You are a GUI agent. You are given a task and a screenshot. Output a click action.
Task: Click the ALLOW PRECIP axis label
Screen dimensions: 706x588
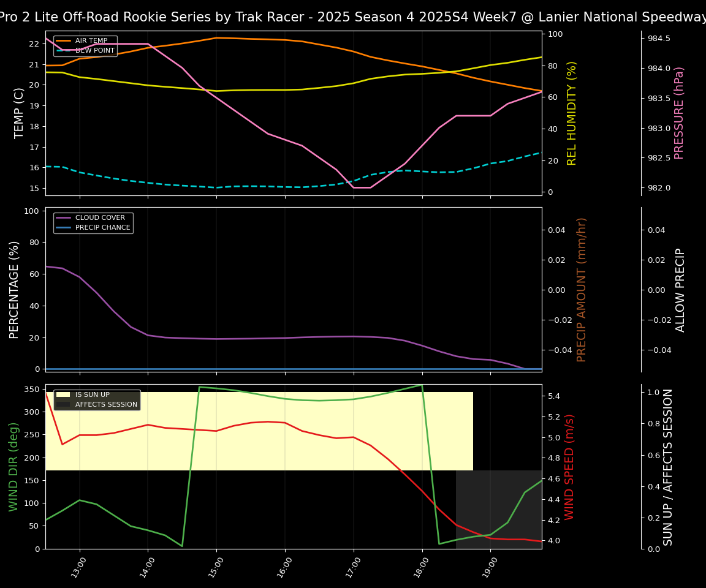click(x=680, y=289)
